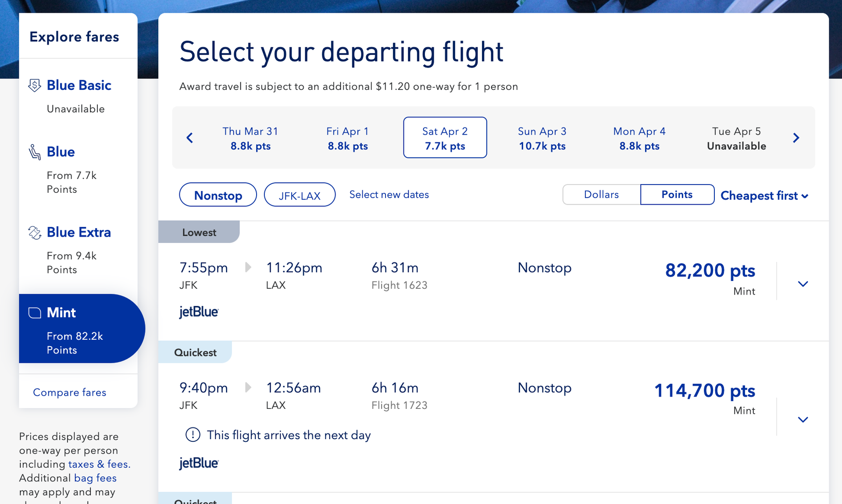842x504 pixels.
Task: Expand details for the 114,700 pts flight
Action: click(803, 419)
